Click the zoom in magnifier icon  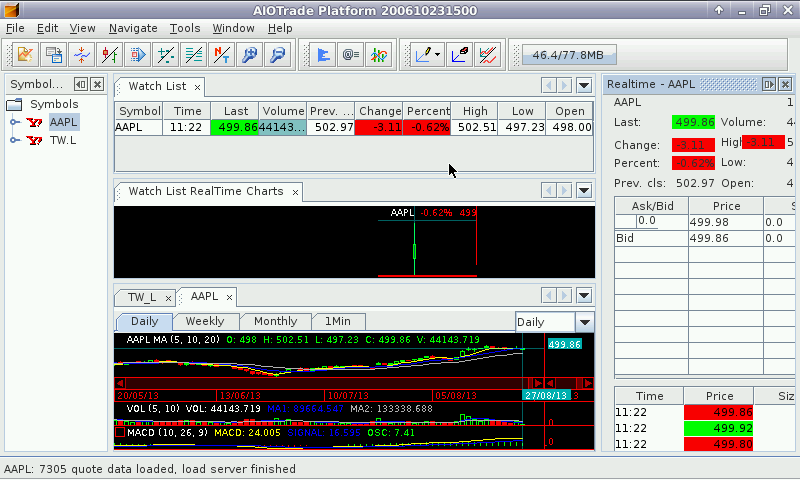pos(250,55)
